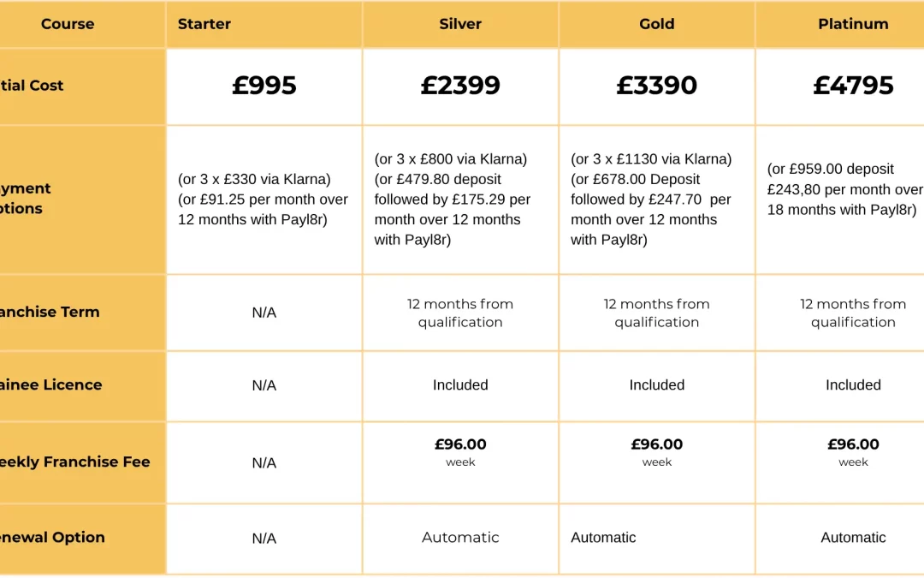
Task: Select the Silver plan header
Action: 460,24
